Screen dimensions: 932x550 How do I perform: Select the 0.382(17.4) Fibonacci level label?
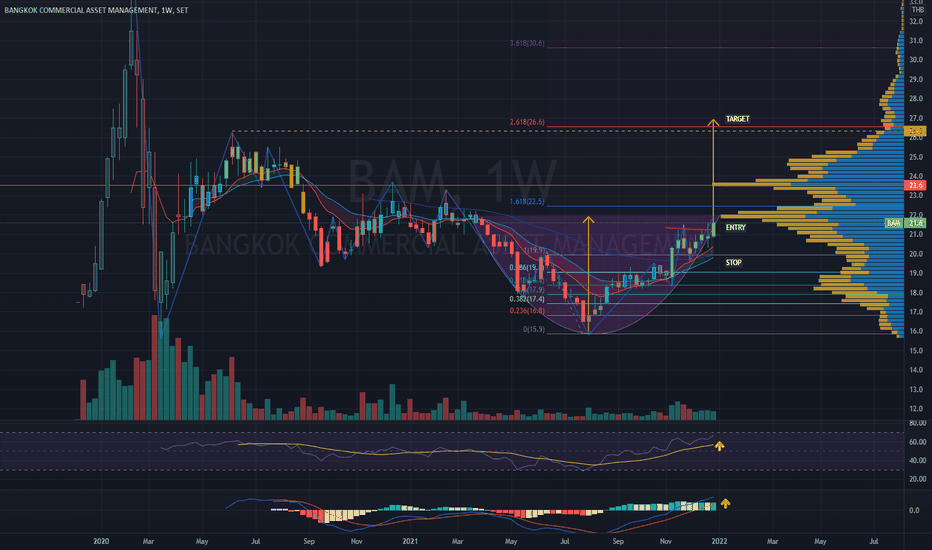pos(527,299)
